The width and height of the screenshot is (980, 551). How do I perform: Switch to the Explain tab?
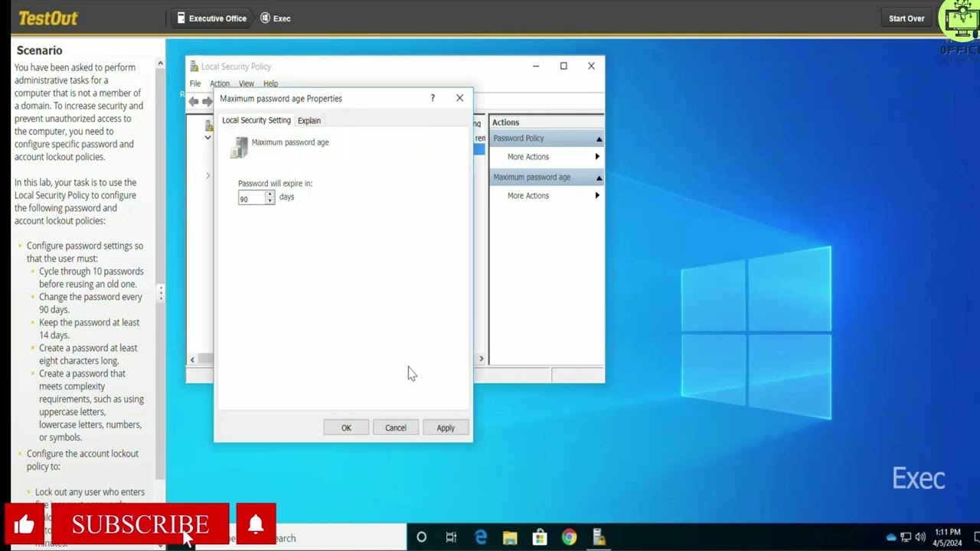point(309,121)
